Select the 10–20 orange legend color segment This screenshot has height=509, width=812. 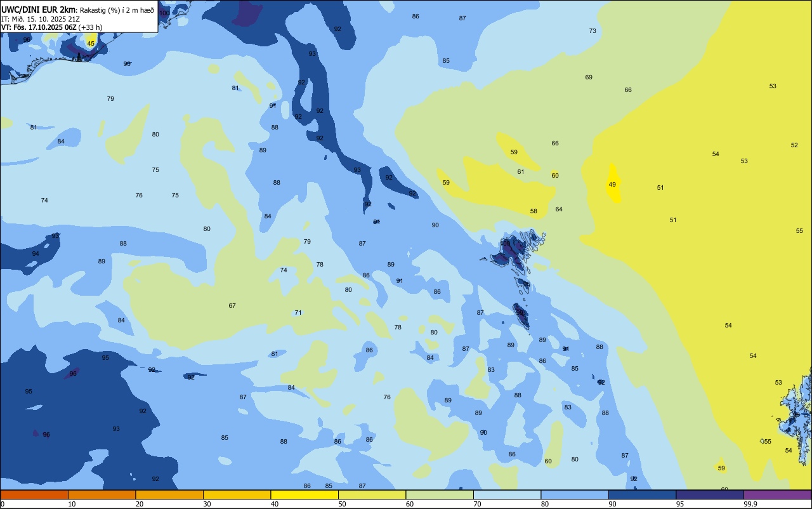coord(101,494)
